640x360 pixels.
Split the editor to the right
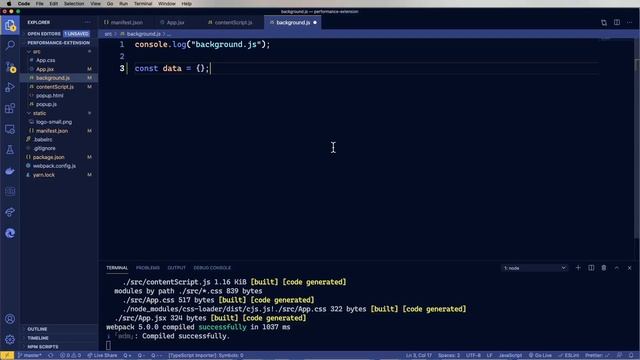tap(617, 22)
